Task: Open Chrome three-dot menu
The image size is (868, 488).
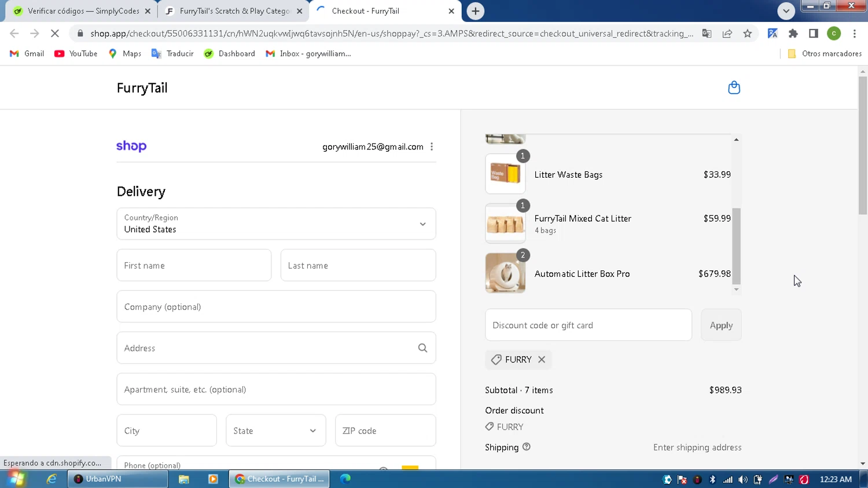Action: point(855,34)
